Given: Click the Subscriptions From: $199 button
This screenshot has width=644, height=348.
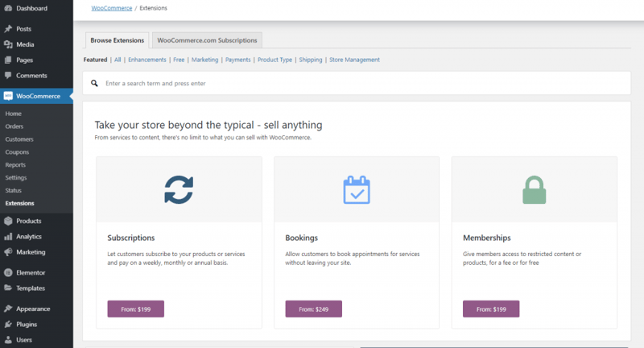Looking at the screenshot, I should [135, 309].
